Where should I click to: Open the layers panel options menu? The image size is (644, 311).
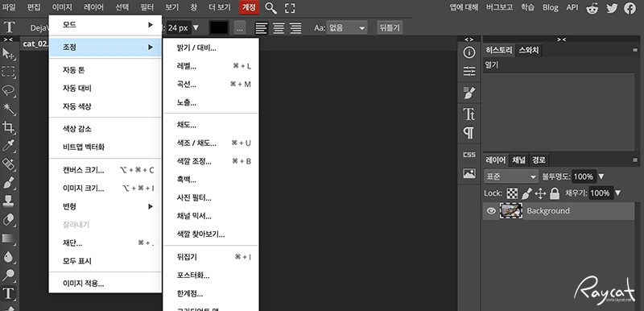635,160
